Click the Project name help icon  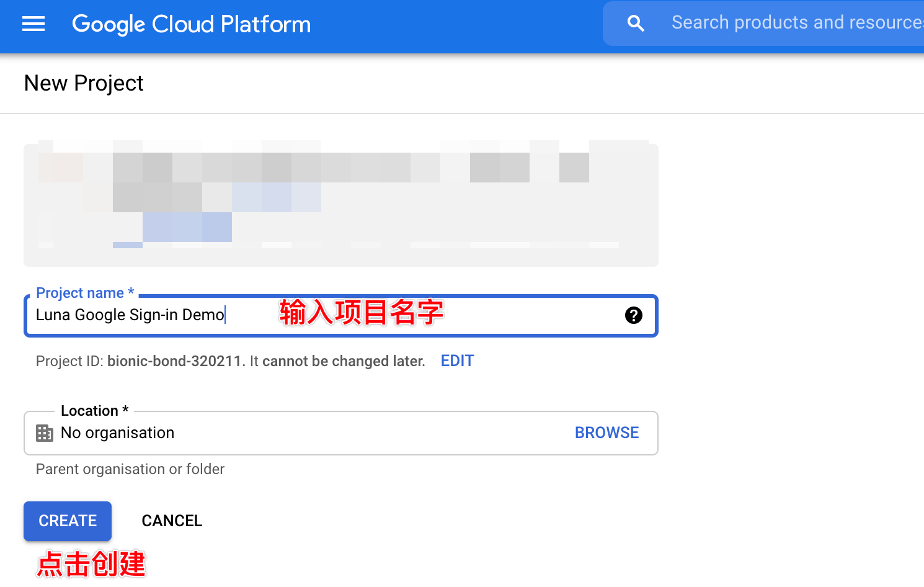[633, 315]
